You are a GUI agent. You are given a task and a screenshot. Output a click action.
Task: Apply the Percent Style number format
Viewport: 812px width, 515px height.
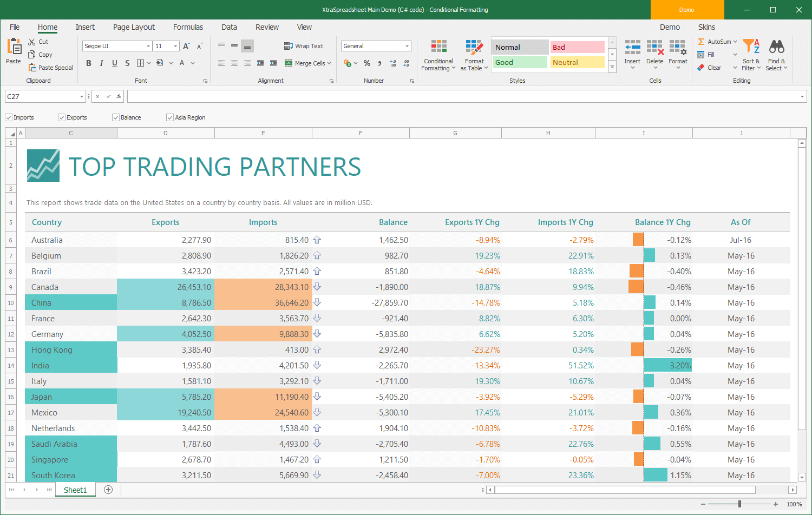click(x=367, y=63)
